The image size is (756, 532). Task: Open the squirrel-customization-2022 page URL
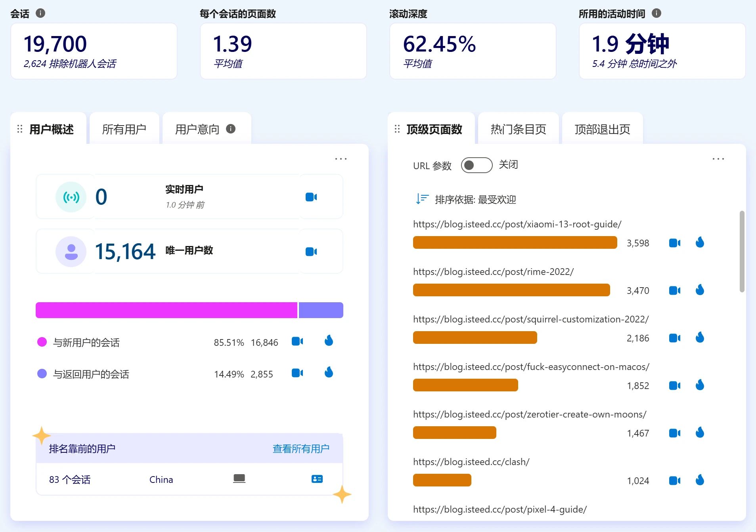(530, 319)
